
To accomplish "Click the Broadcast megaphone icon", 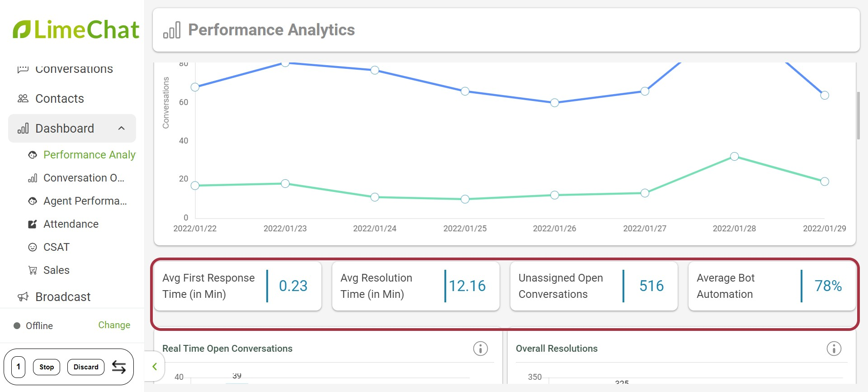I will pyautogui.click(x=23, y=297).
